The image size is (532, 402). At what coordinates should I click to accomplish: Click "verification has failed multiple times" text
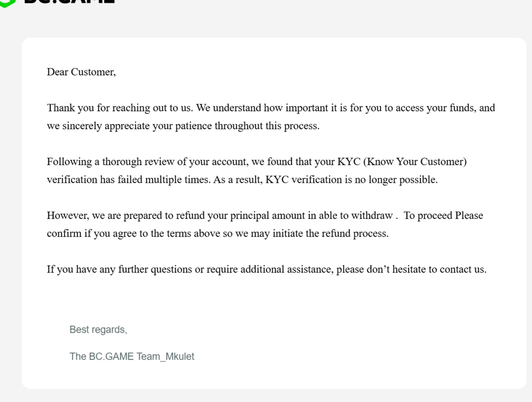click(129, 180)
